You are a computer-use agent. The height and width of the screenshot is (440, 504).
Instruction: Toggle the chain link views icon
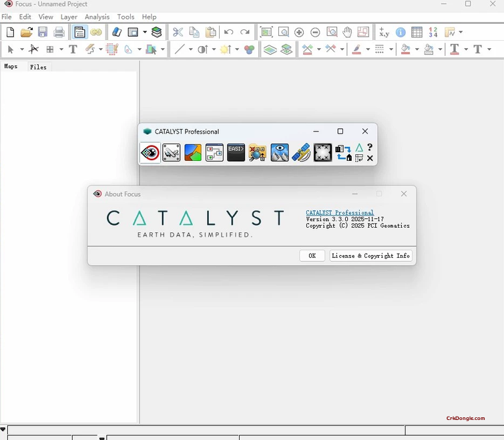coord(95,32)
